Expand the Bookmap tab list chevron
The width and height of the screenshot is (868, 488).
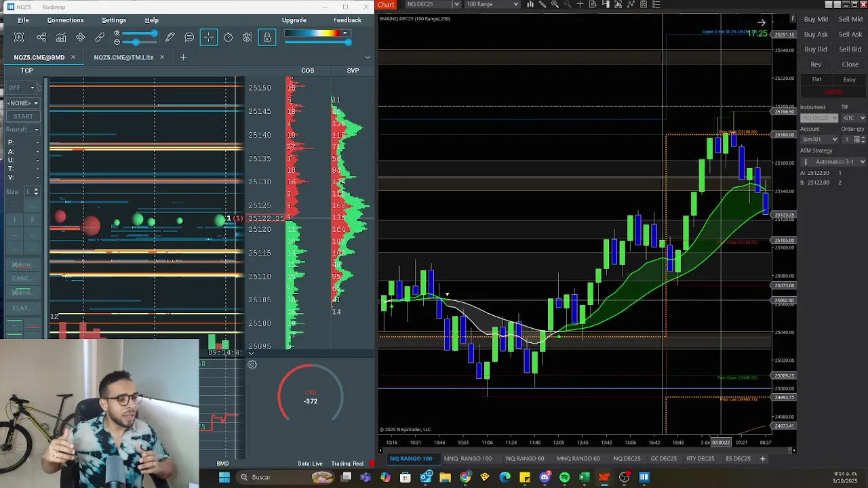point(368,57)
